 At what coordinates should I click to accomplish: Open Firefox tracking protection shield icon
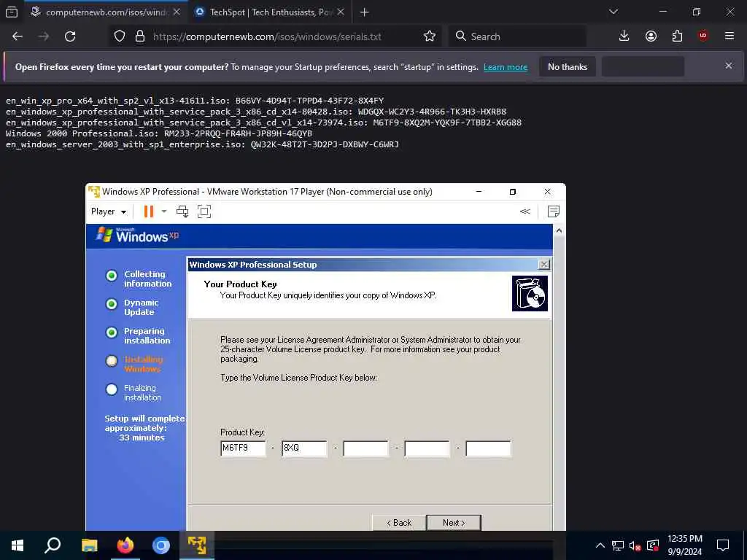point(120,36)
